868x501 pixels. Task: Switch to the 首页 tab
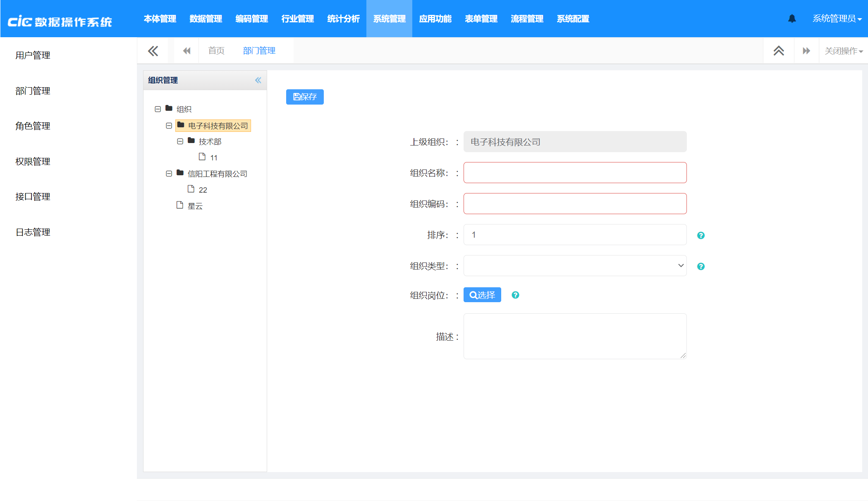point(216,51)
